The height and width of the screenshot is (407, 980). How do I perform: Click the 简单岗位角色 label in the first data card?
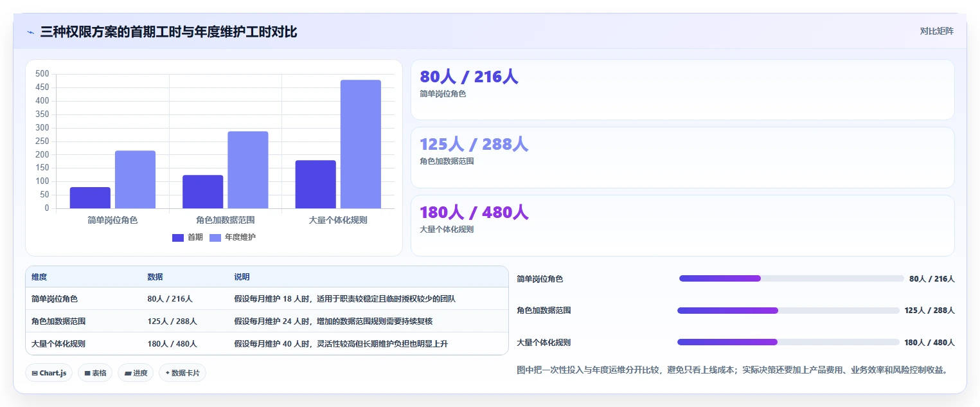pos(443,94)
